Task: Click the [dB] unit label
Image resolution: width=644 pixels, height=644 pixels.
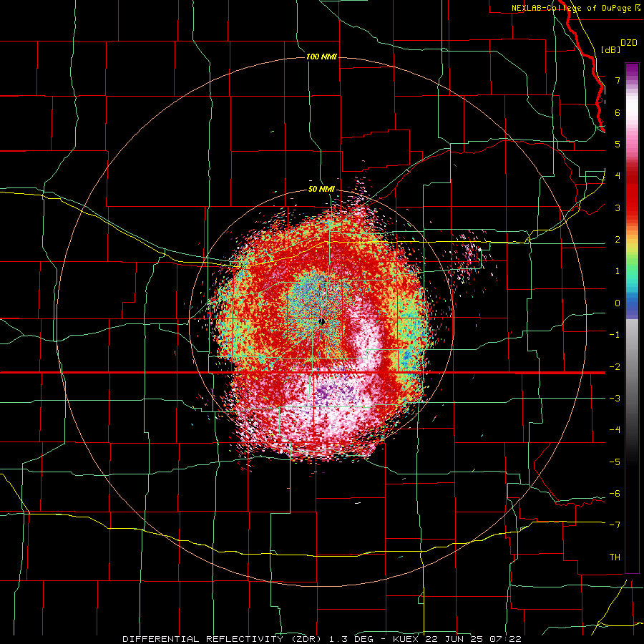Action: click(611, 49)
